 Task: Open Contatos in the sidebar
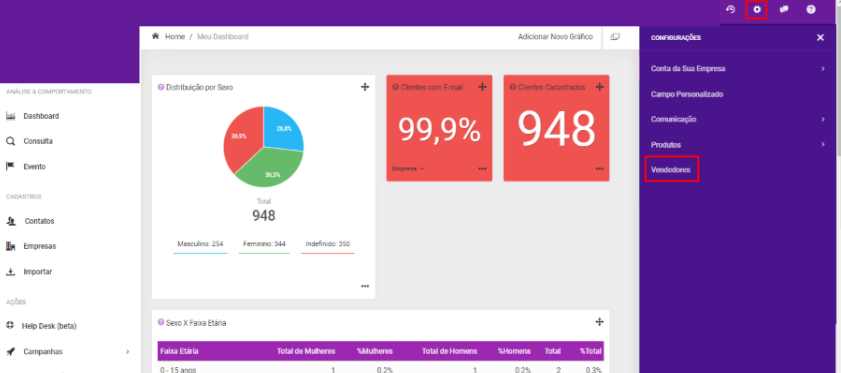tap(39, 221)
